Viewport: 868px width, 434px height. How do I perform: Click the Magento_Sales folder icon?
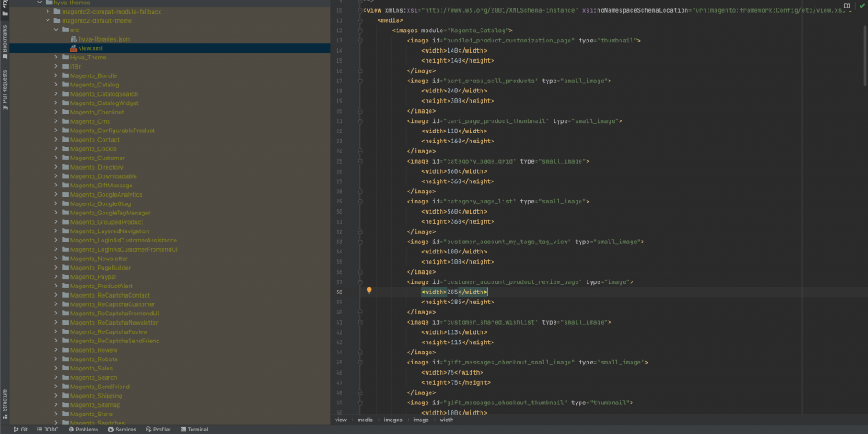click(x=64, y=369)
